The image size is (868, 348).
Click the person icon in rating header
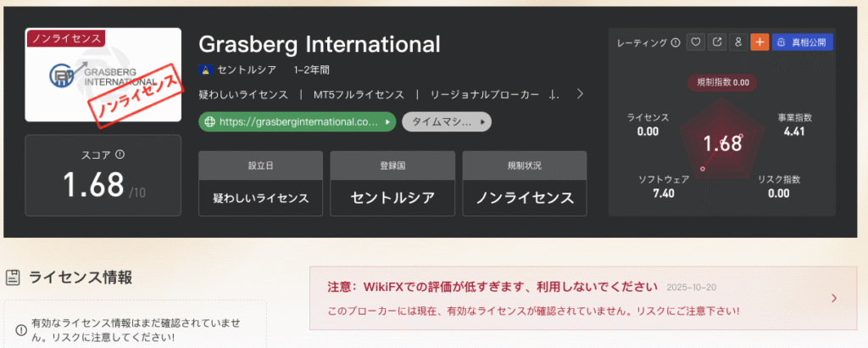click(x=738, y=42)
